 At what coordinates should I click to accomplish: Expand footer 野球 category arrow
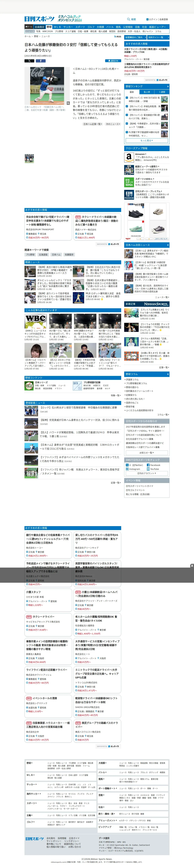[30, 763]
